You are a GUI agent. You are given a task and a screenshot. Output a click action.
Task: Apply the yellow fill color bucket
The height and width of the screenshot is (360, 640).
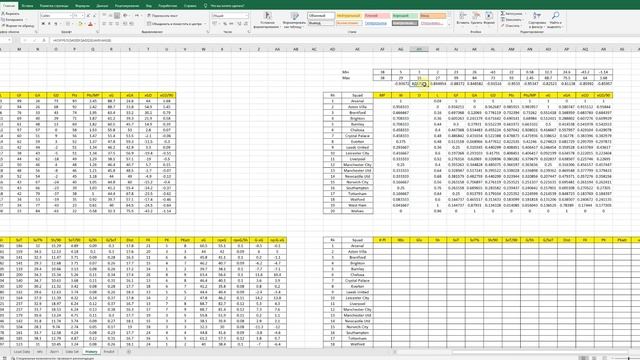80,24
